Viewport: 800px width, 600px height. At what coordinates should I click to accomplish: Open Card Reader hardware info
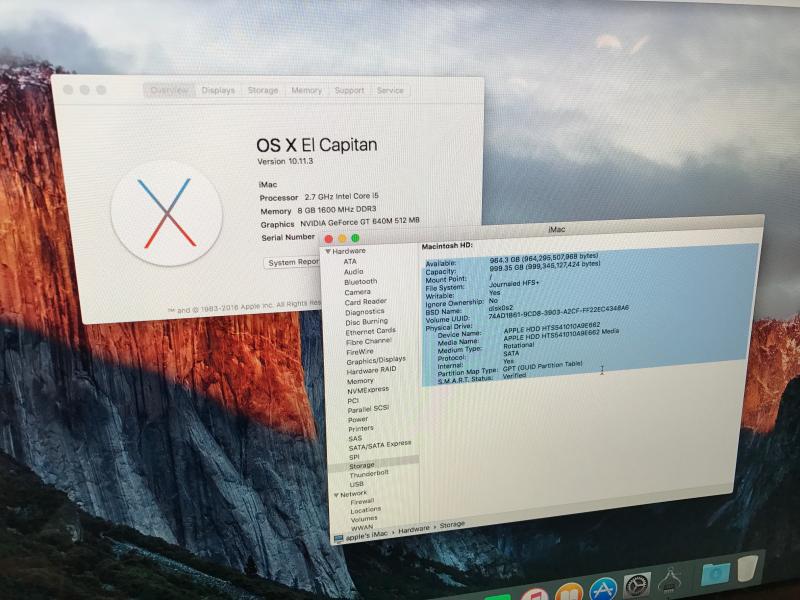point(365,302)
